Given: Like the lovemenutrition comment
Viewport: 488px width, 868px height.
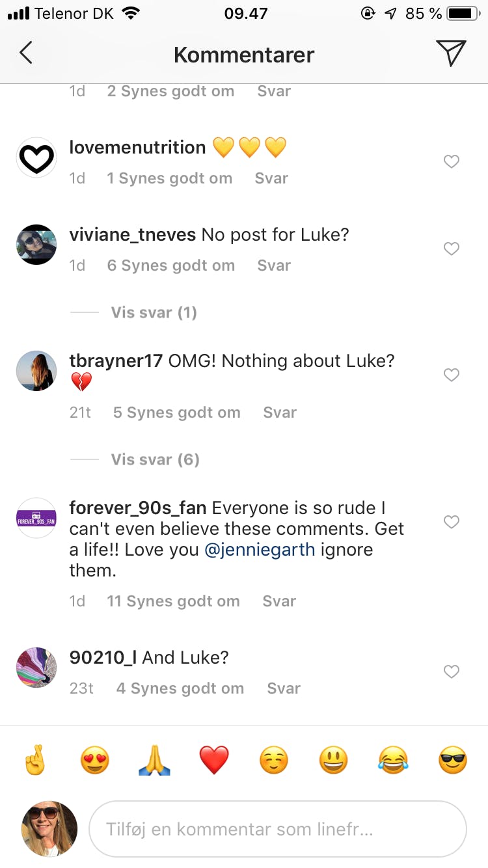Looking at the screenshot, I should tap(452, 161).
